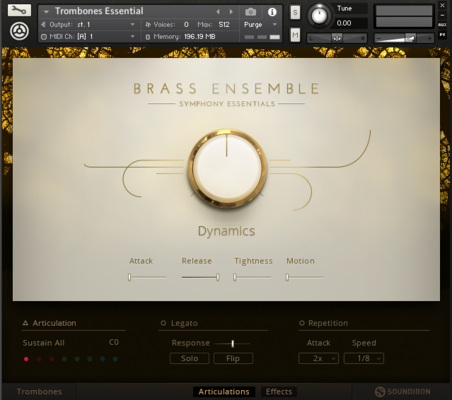Load next instrument with right arrow
Viewport: 452px width, 400px height.
pyautogui.click(x=231, y=12)
